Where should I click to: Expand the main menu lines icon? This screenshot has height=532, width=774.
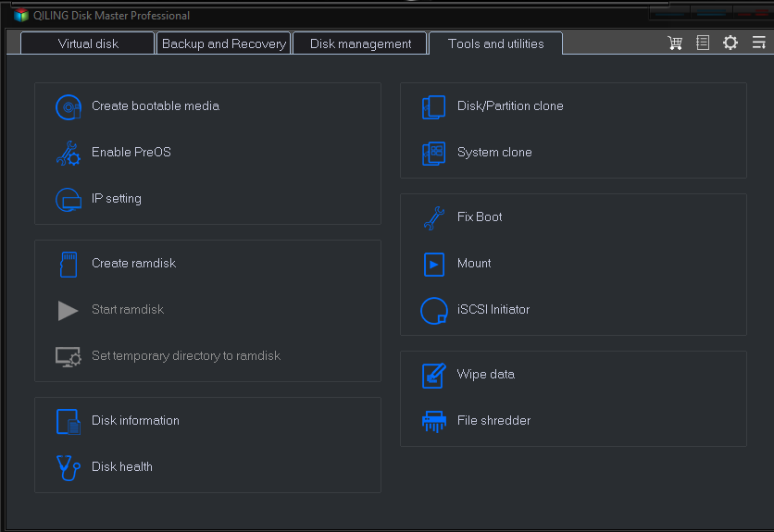pos(758,43)
